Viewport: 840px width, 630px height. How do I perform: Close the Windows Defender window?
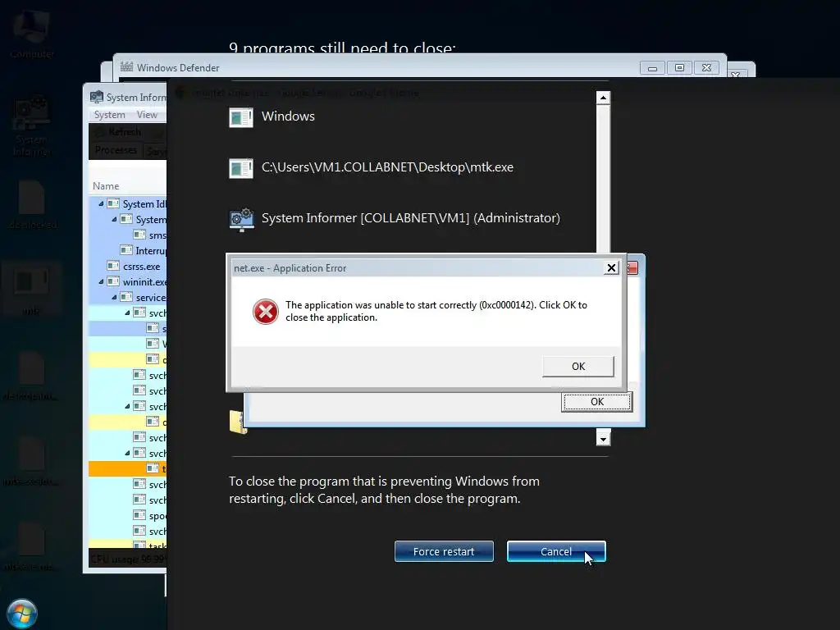coord(706,68)
